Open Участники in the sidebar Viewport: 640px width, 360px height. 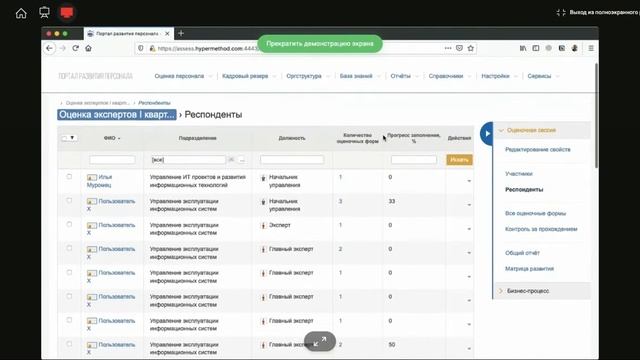[518, 173]
